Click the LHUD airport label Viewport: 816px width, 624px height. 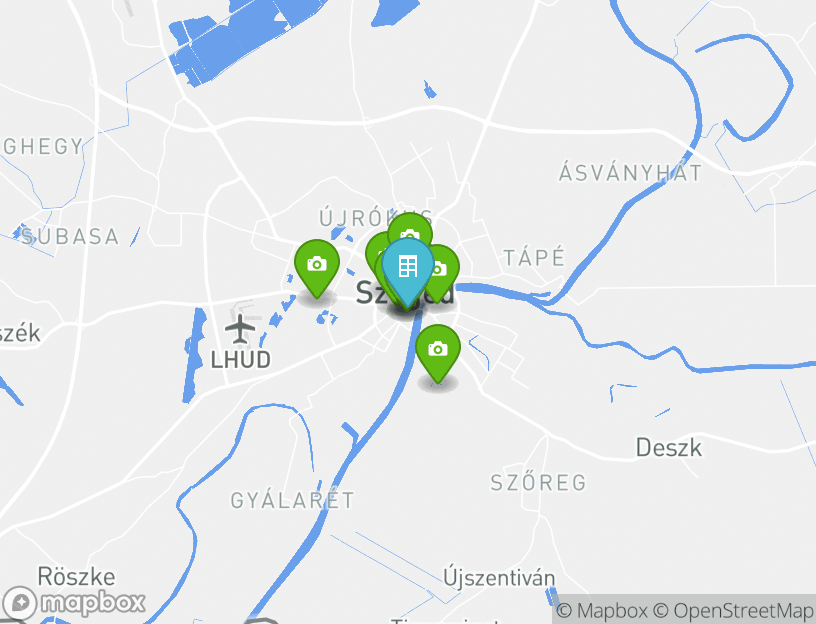point(240,360)
